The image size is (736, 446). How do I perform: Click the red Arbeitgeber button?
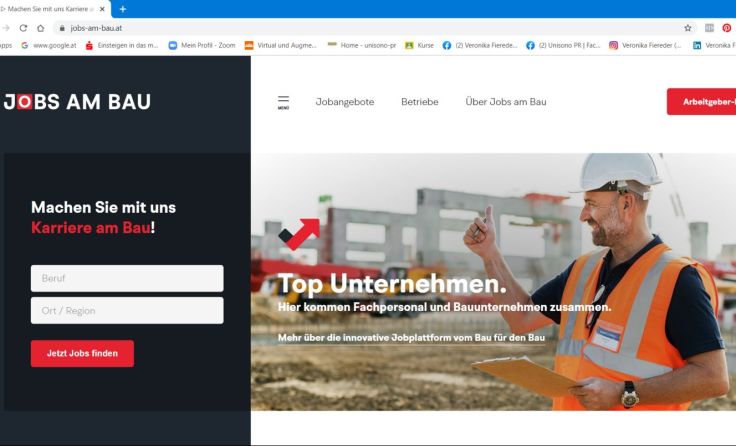(x=701, y=102)
